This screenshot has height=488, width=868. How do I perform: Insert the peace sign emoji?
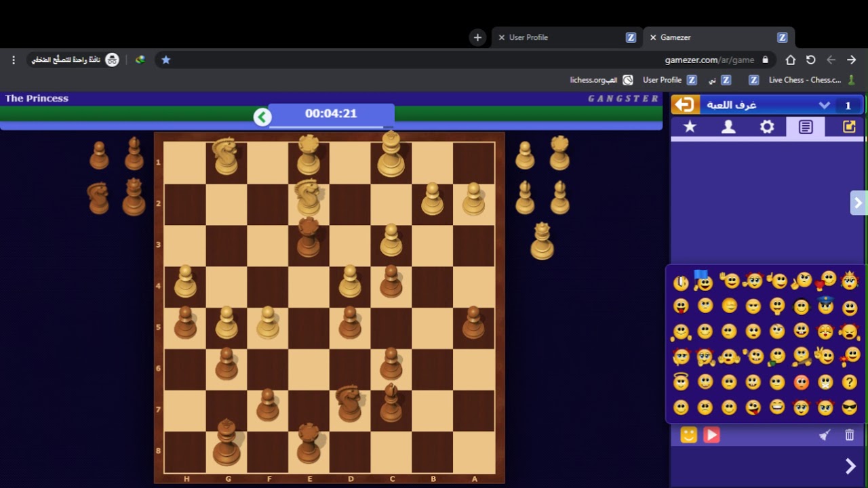click(825, 356)
